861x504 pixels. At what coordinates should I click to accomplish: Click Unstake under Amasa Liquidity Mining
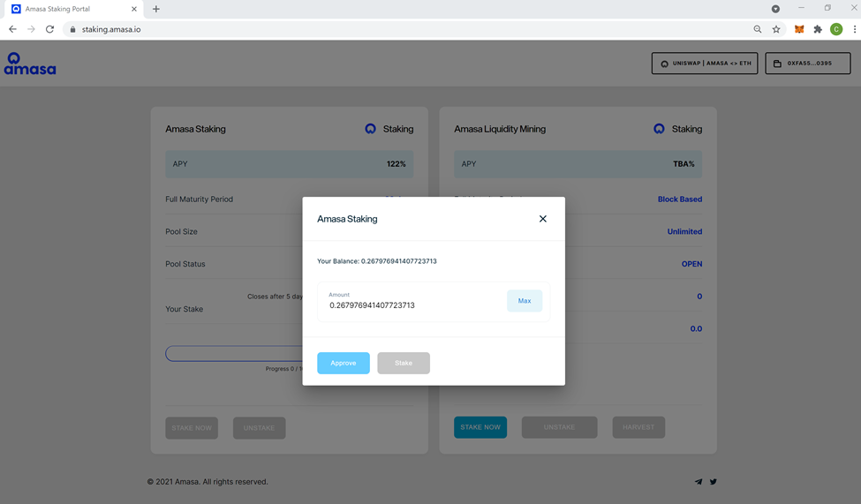[560, 427]
